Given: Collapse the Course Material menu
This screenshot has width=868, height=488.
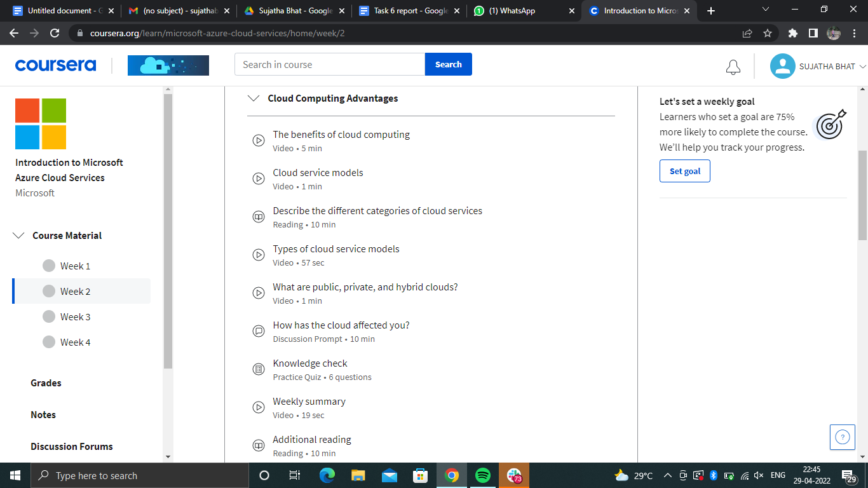Looking at the screenshot, I should click(18, 236).
